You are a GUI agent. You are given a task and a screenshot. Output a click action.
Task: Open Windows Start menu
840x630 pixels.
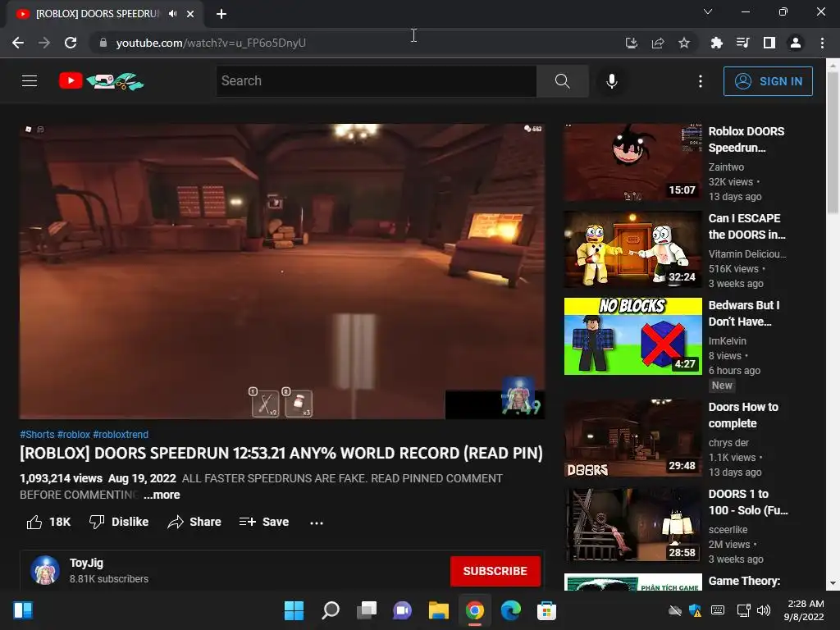(x=294, y=610)
